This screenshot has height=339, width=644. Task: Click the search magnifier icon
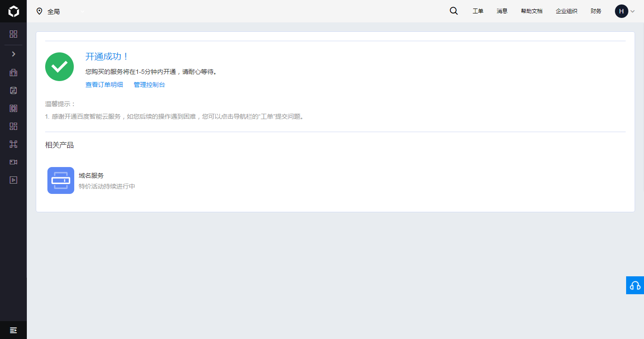coord(453,11)
